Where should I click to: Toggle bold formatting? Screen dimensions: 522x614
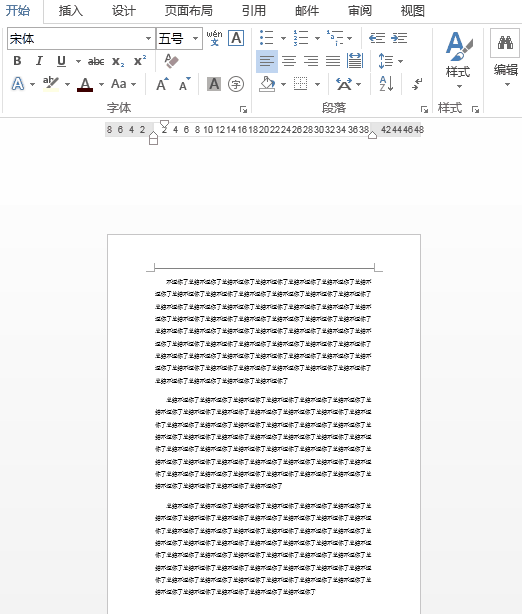click(17, 61)
